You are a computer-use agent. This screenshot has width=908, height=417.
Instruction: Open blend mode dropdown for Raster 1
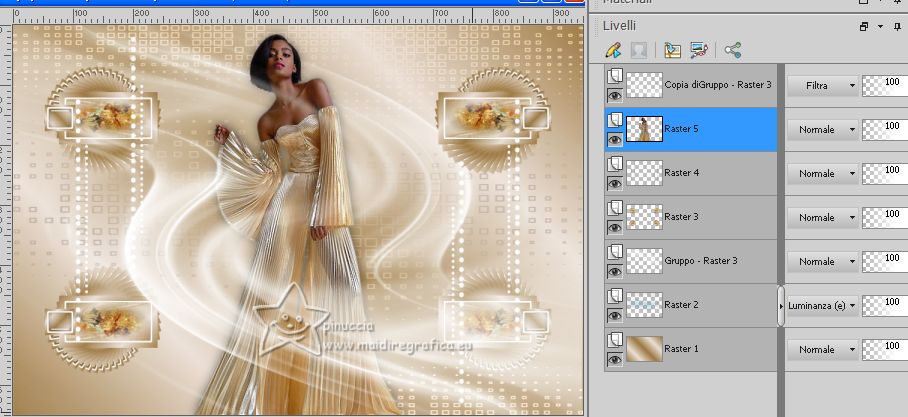coord(822,350)
